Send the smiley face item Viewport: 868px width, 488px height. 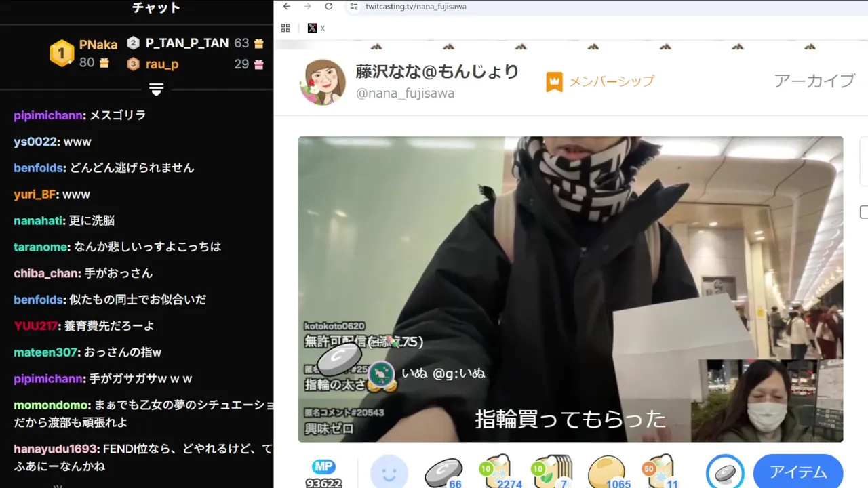[389, 472]
